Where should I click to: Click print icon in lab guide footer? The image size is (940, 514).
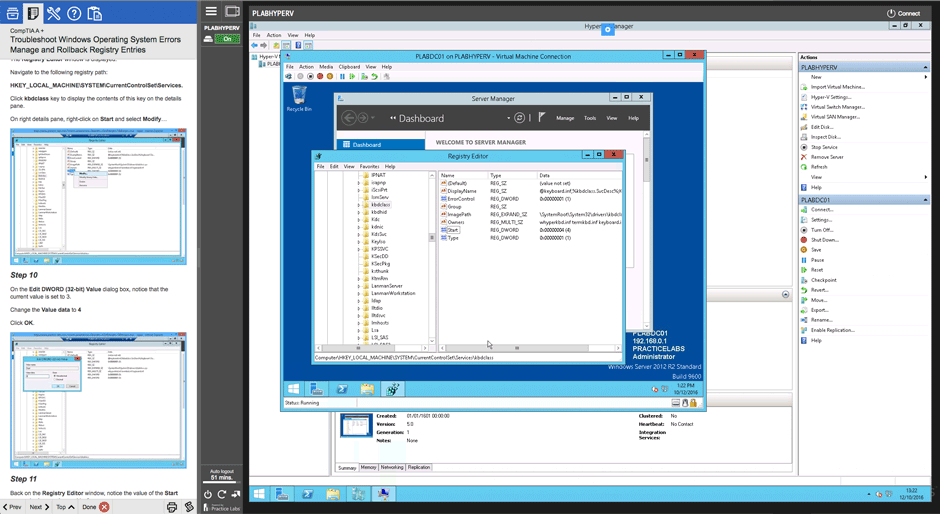[172, 507]
